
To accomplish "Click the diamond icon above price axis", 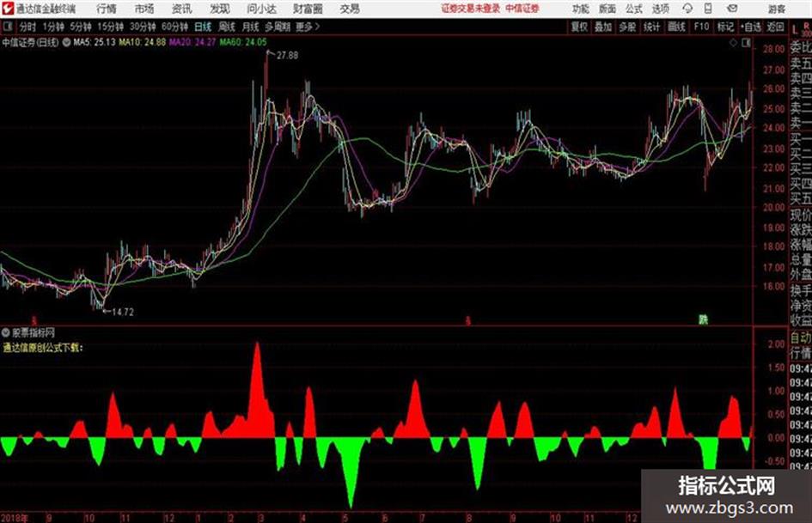I will pos(733,43).
